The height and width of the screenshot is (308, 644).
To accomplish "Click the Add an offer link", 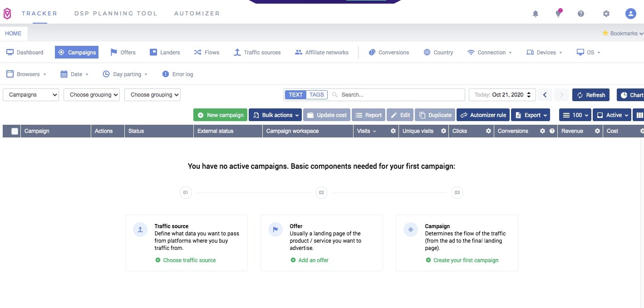I will click(x=310, y=260).
